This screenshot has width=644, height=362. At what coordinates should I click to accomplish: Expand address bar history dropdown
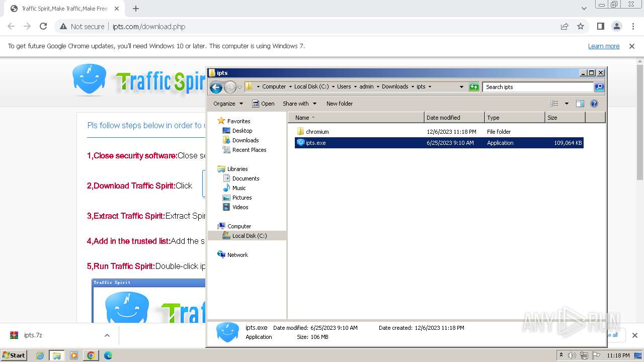click(x=461, y=87)
